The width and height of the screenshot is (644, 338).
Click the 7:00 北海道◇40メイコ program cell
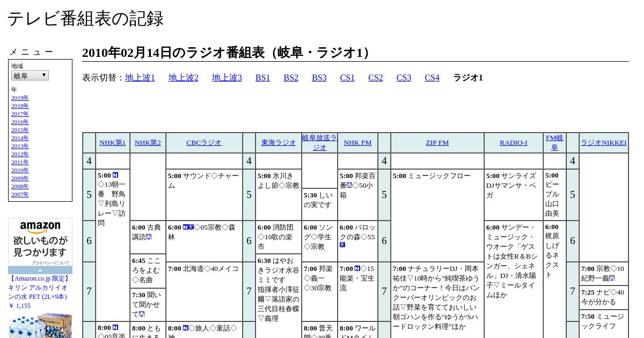(204, 292)
